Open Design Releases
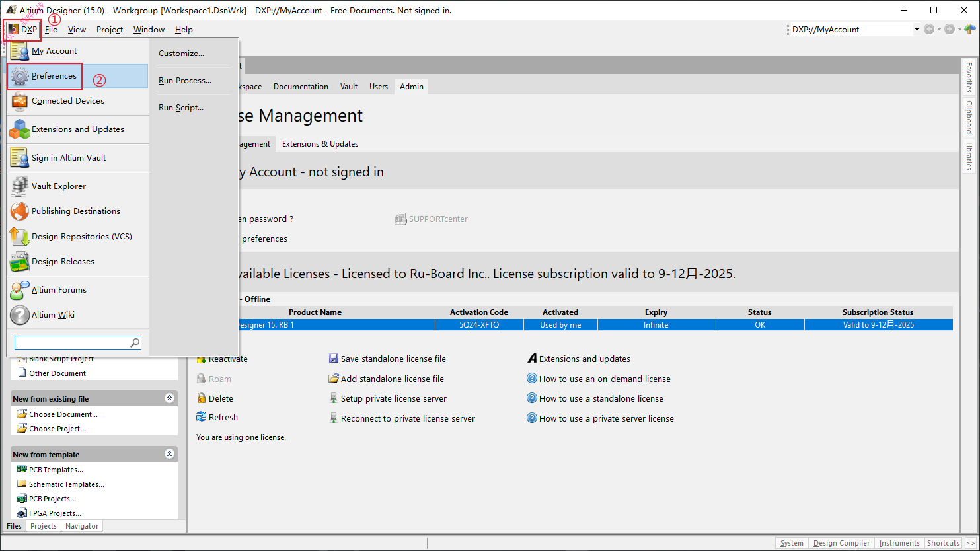 tap(78, 262)
